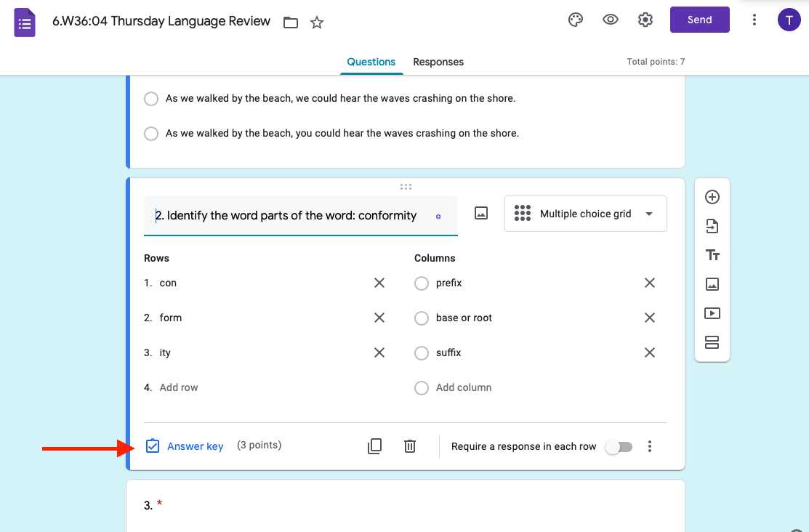Viewport: 809px width, 532px height.
Task: Open the Multiple choice grid type dropdown
Action: point(586,214)
